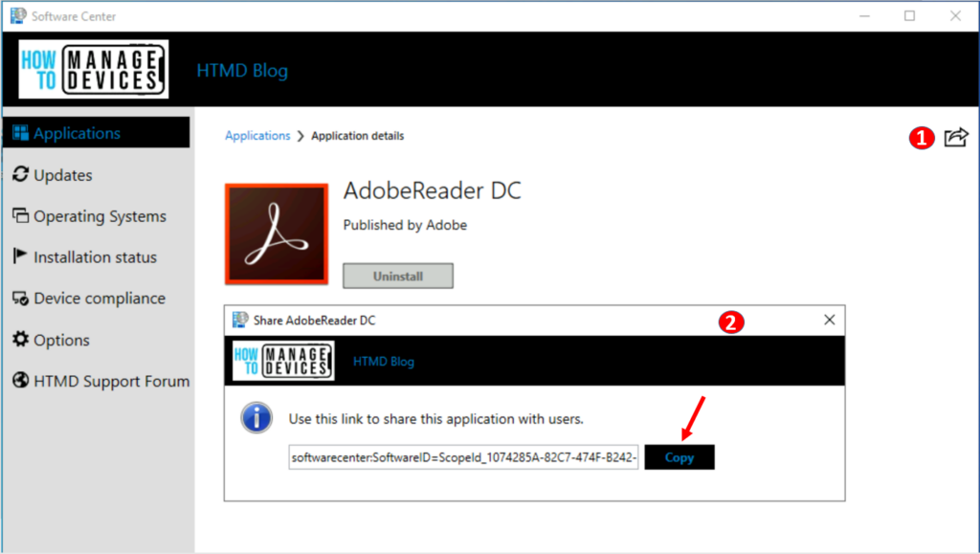Click 'Use this link to share' message
The height and width of the screenshot is (554, 980).
435,419
